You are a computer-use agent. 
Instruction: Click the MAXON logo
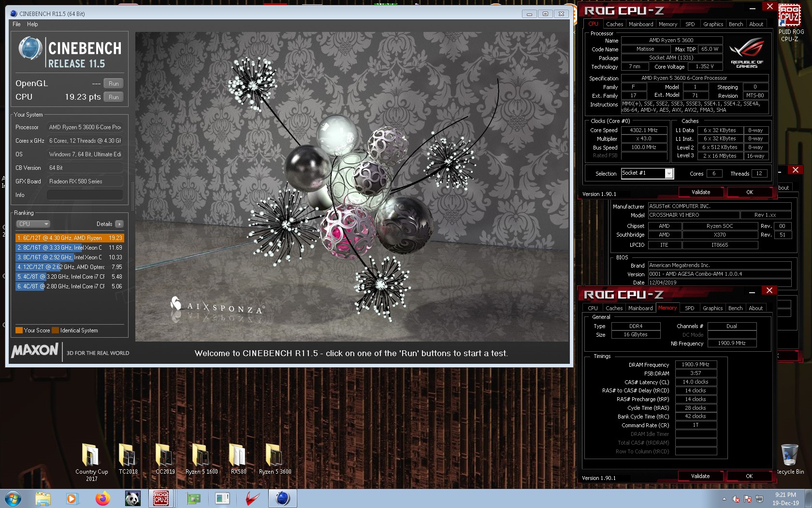click(x=35, y=350)
